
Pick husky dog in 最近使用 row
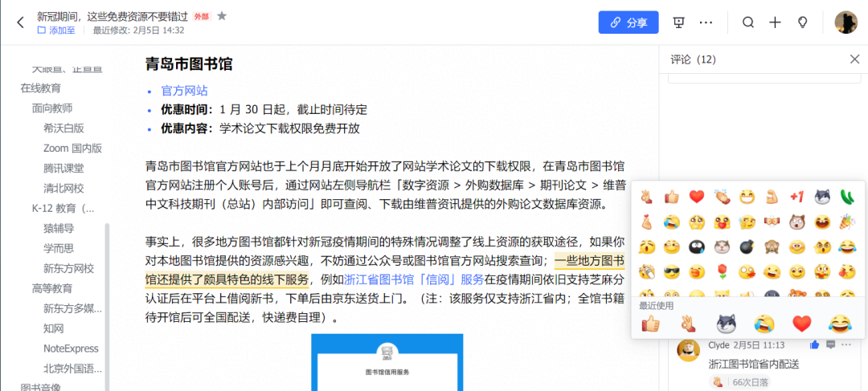[727, 323]
